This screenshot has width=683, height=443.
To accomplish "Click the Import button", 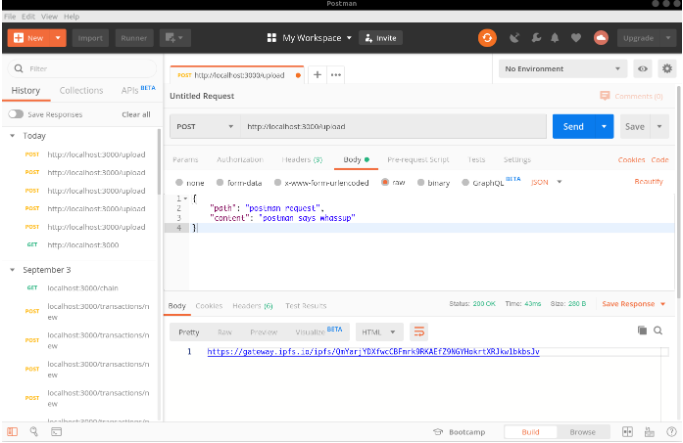I will [90, 38].
